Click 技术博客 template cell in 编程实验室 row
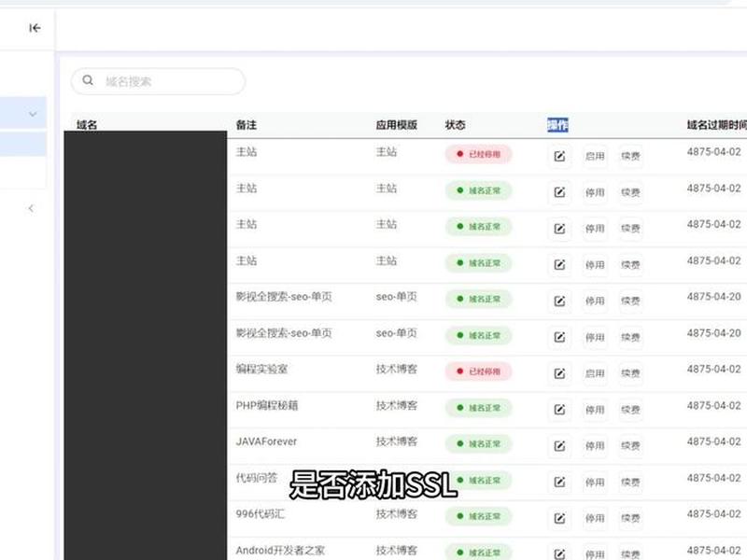This screenshot has width=747, height=560. click(396, 369)
